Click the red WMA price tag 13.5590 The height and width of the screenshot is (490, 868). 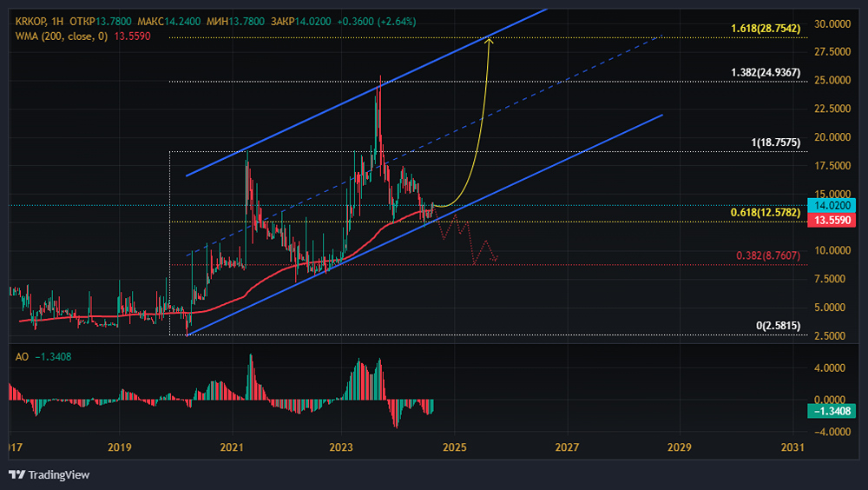(x=832, y=220)
